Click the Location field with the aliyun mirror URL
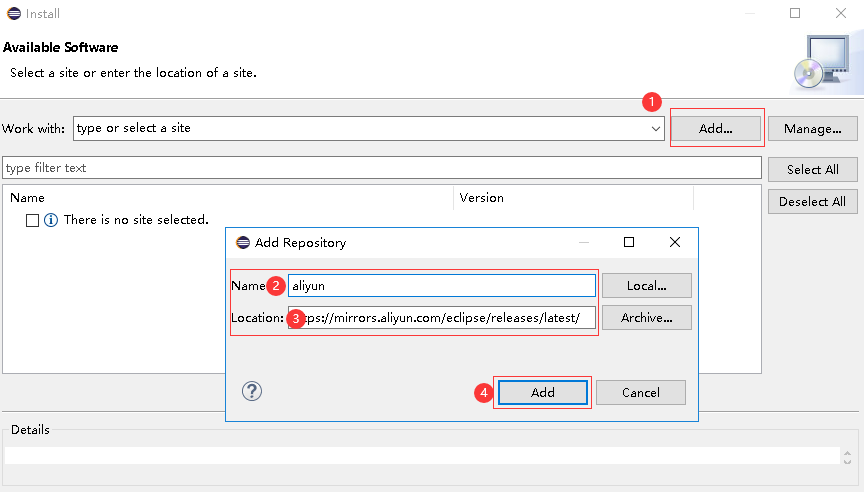 [x=442, y=318]
